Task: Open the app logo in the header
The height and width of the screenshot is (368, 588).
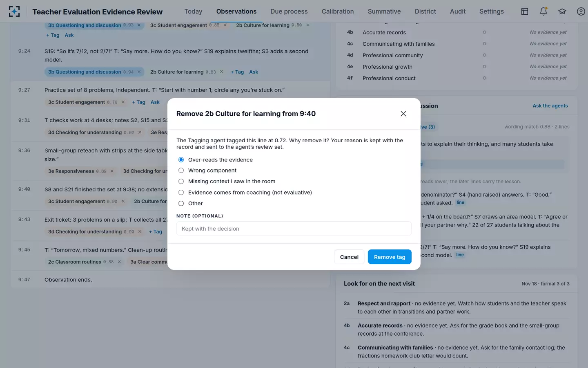Action: 14,11
